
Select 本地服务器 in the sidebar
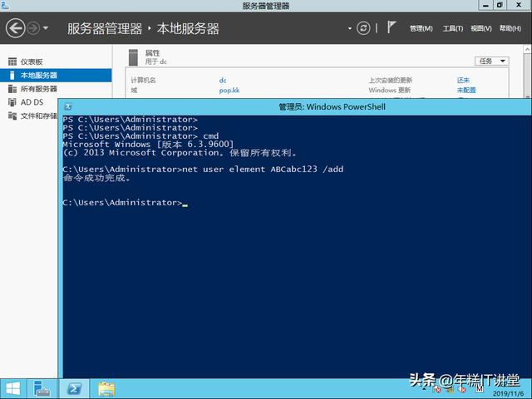pyautogui.click(x=56, y=76)
